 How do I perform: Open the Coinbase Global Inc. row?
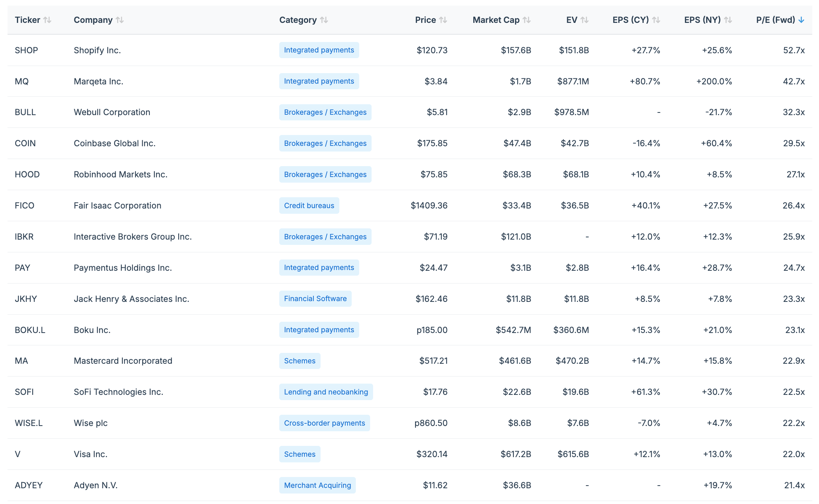click(x=114, y=143)
